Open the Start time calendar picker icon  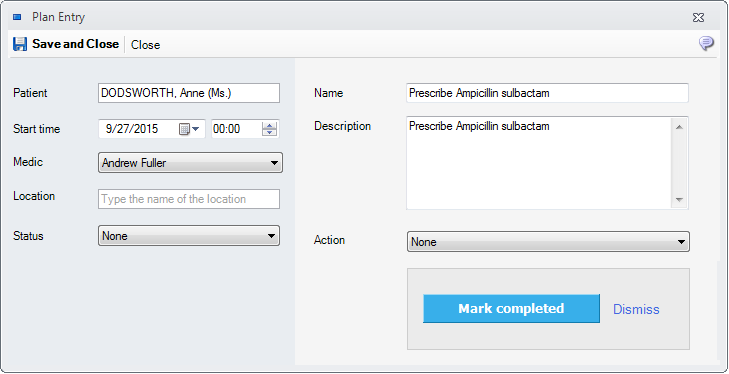[189, 129]
